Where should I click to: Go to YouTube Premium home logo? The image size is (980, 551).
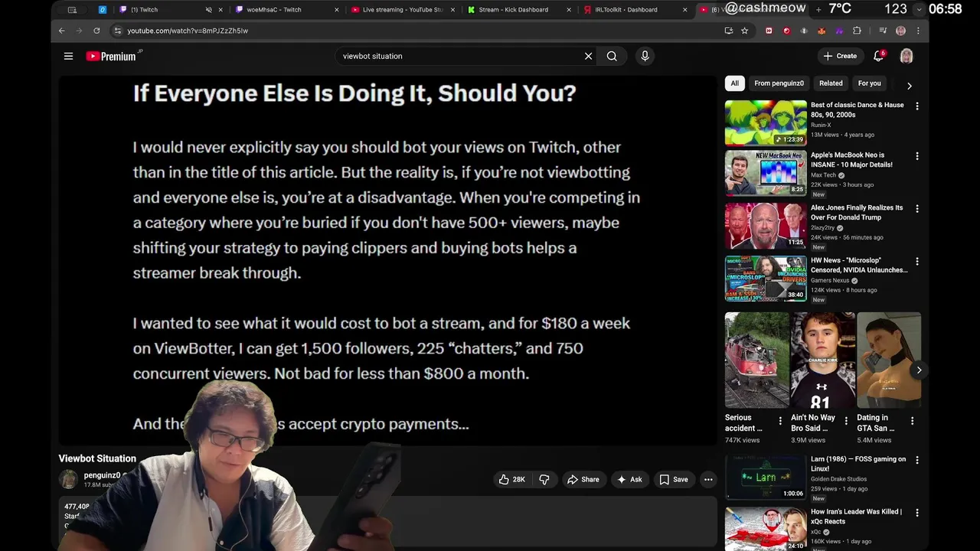(x=112, y=56)
